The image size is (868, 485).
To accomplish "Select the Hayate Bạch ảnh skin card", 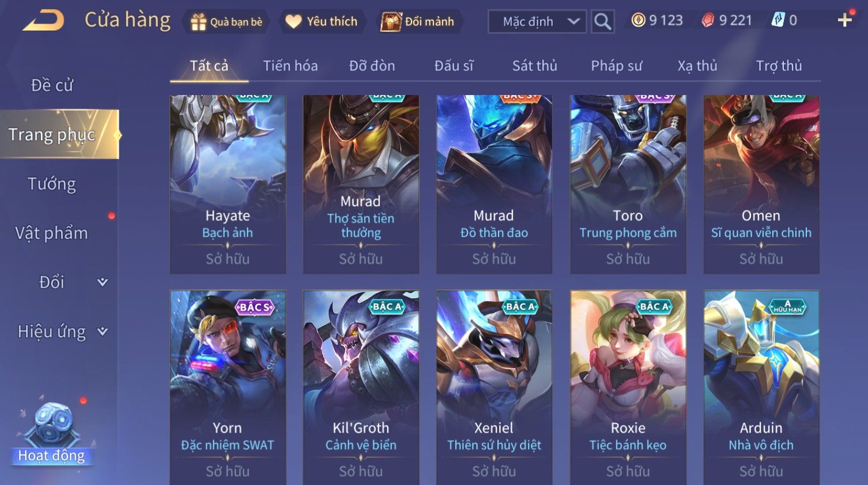I will [x=228, y=184].
